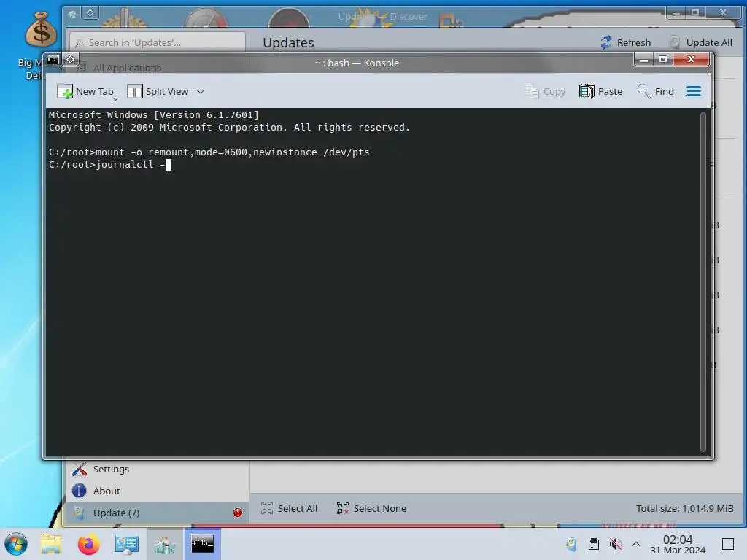Click the Split View button in Konsole
This screenshot has width=747, height=560.
[x=158, y=91]
